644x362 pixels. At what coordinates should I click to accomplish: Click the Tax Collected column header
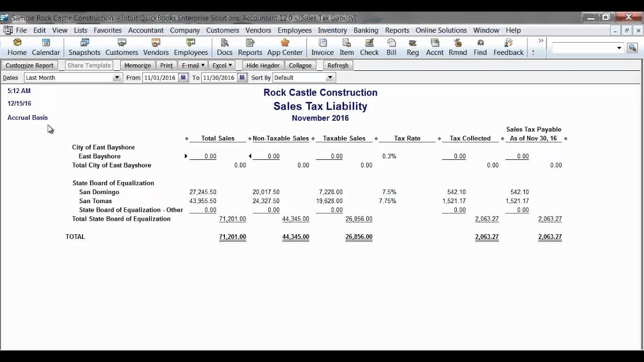point(470,138)
